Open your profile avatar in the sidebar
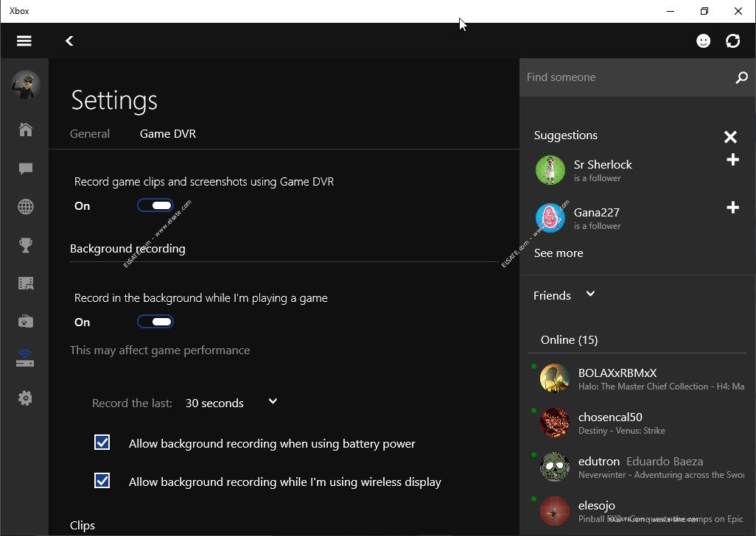 [26, 84]
